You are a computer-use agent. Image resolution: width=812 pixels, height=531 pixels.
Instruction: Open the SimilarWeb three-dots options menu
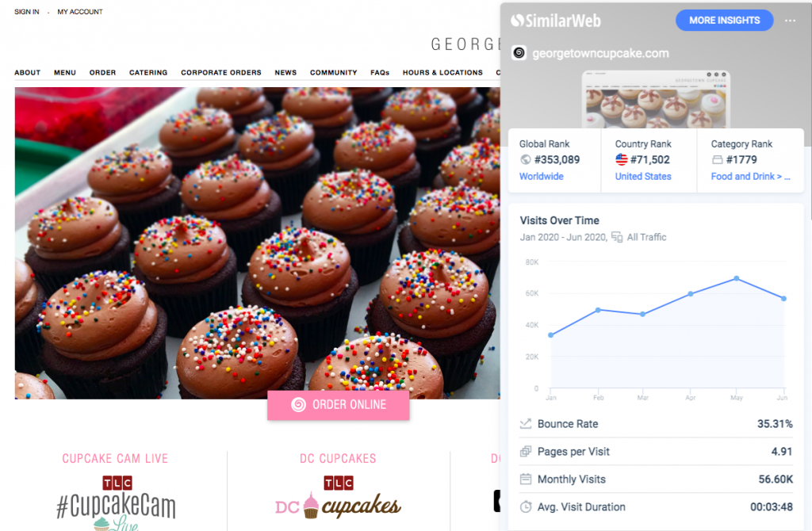790,21
